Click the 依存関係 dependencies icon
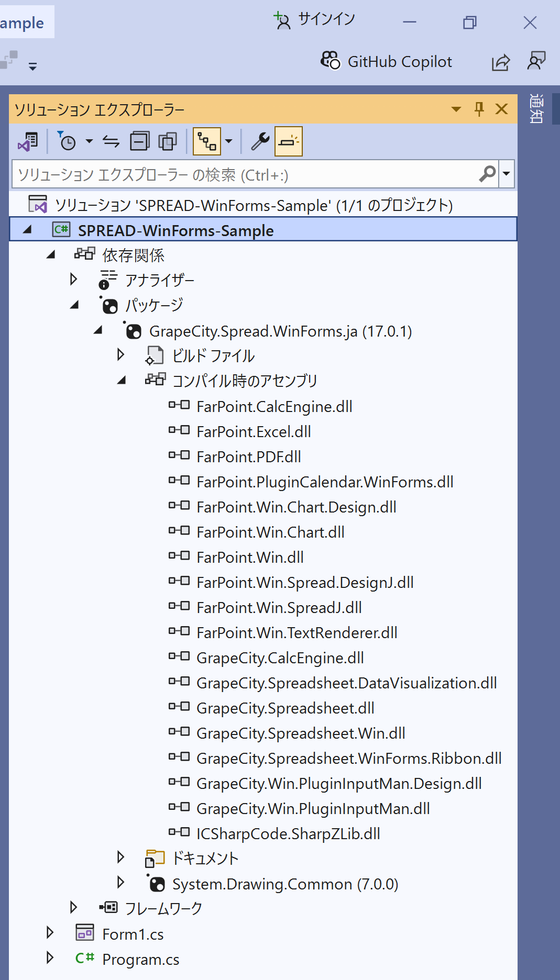560x980 pixels. [x=85, y=254]
